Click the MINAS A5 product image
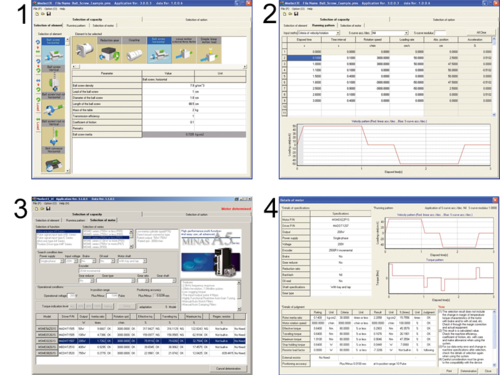Image resolution: width=500 pixels, height=375 pixels. 211,254
